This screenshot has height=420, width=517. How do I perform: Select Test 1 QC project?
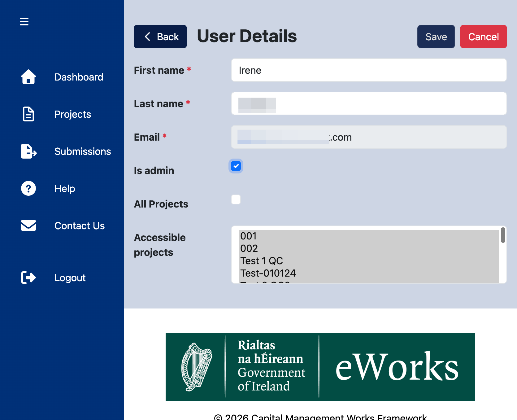[369, 261]
